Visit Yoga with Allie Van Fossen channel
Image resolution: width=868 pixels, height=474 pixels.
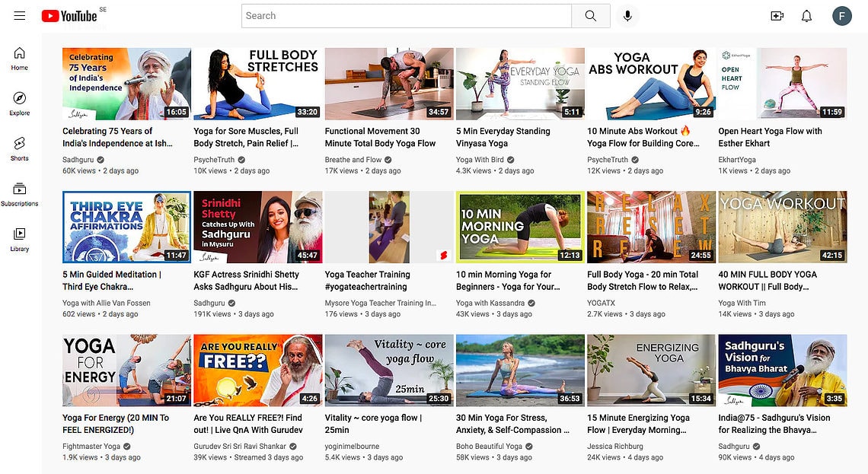107,303
